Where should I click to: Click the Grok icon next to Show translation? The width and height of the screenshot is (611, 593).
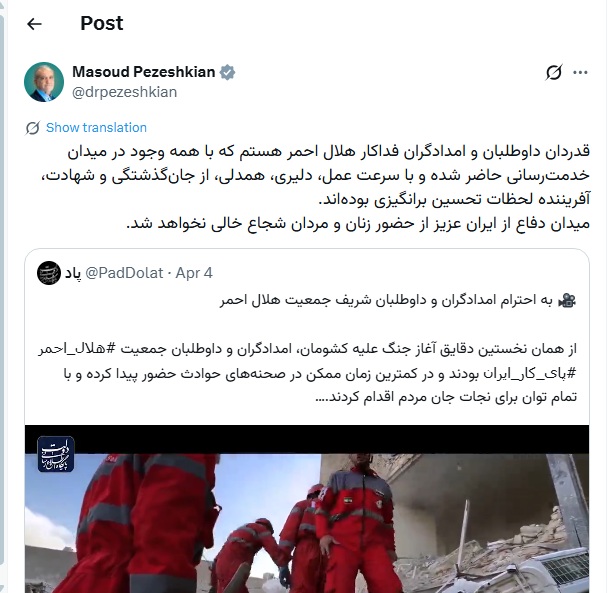point(33,128)
